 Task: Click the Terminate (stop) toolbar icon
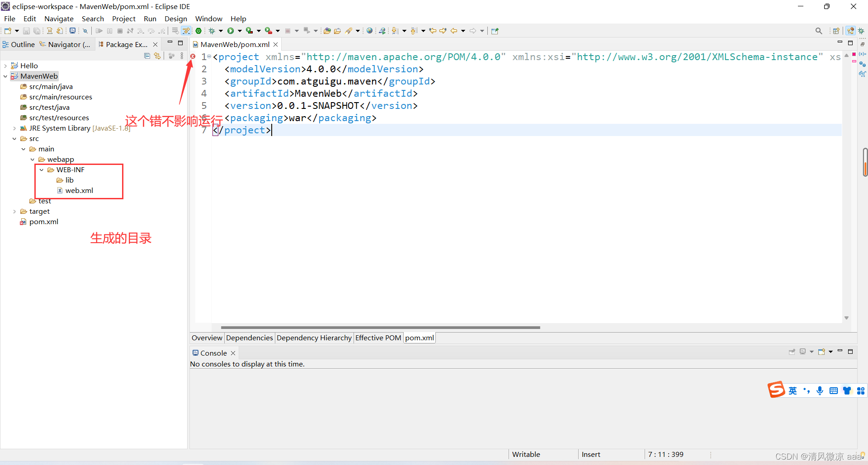120,31
